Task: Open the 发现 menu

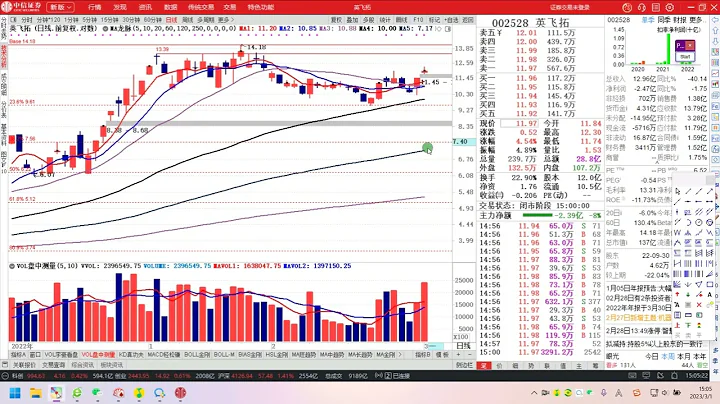Action: coord(120,7)
